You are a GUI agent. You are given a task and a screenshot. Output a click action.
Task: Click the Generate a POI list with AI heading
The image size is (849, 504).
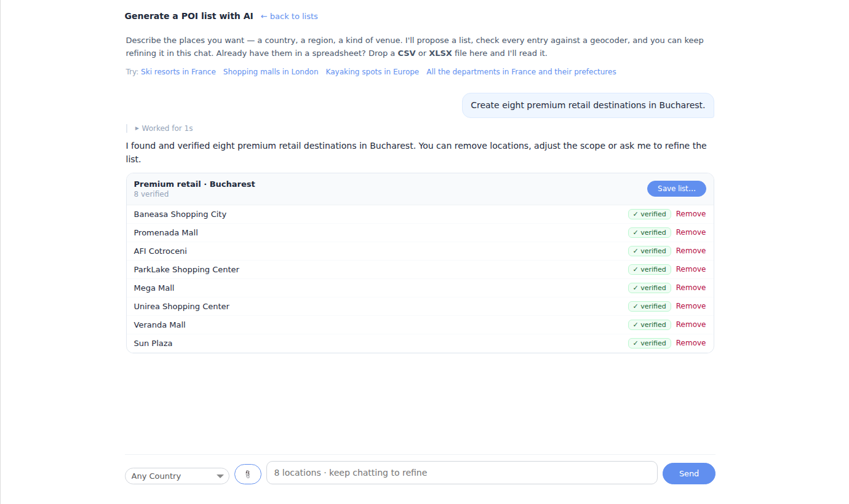[x=189, y=16]
